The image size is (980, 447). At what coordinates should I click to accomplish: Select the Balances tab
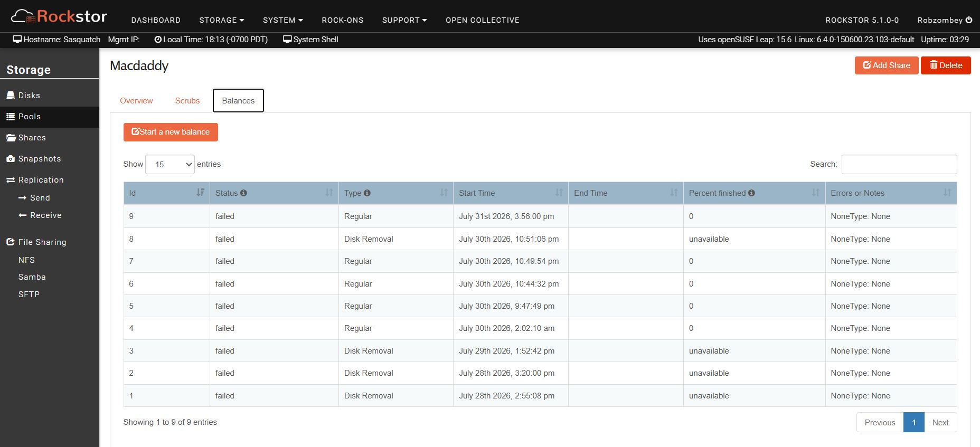pyautogui.click(x=238, y=101)
